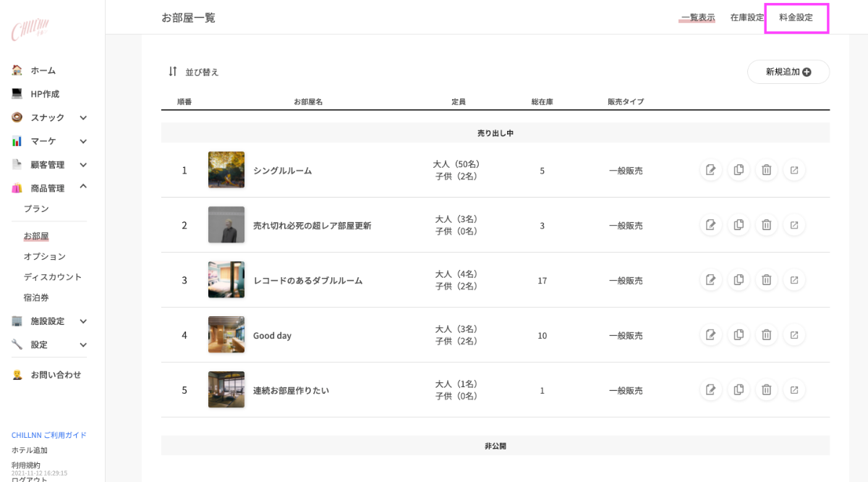Viewport: 868px width, 482px height.
Task: Open external link for 連続お部屋作りたい
Action: tap(793, 390)
